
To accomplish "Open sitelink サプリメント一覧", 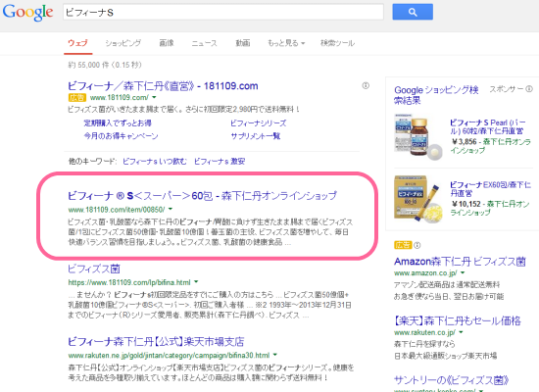I will 256,136.
